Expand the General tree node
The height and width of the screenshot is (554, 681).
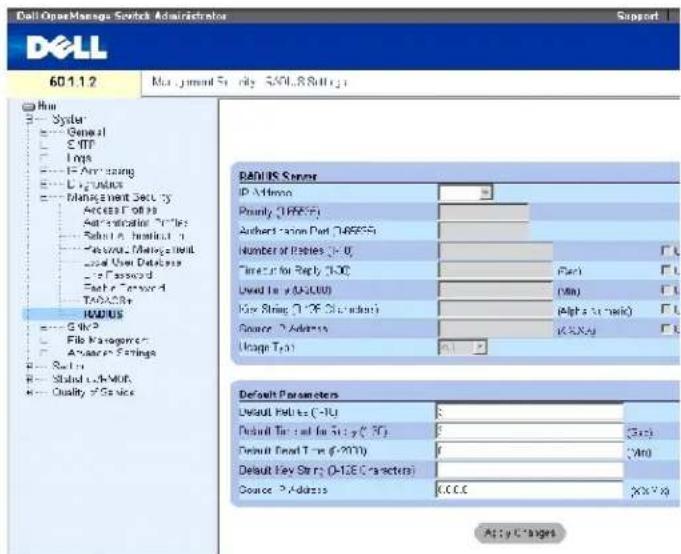(x=43, y=132)
